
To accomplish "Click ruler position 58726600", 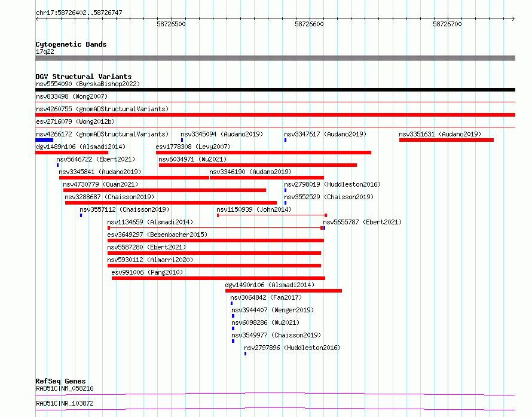I will pyautogui.click(x=310, y=24).
